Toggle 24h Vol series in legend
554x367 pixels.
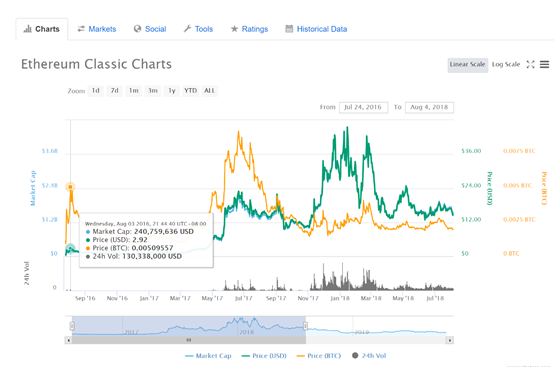[x=369, y=356]
